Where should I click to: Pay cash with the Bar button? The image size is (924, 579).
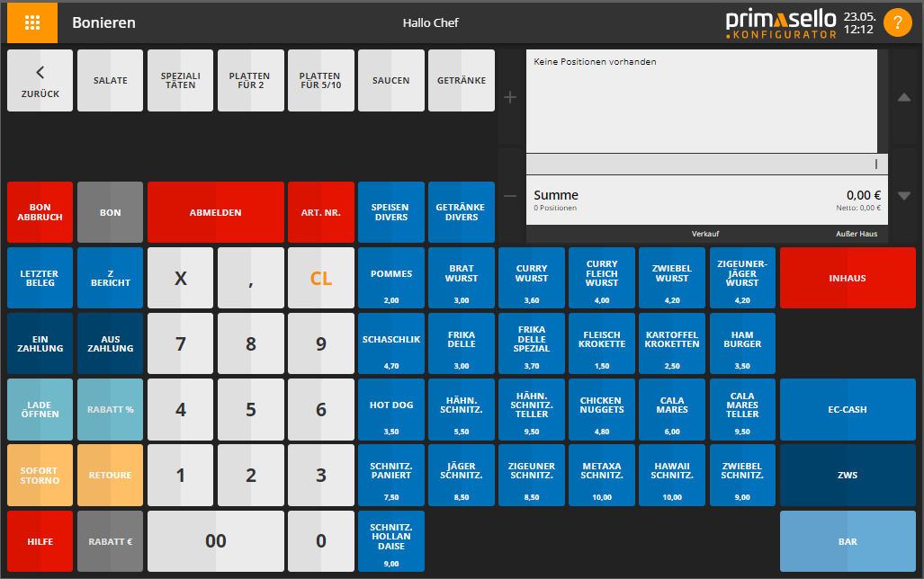tap(848, 540)
